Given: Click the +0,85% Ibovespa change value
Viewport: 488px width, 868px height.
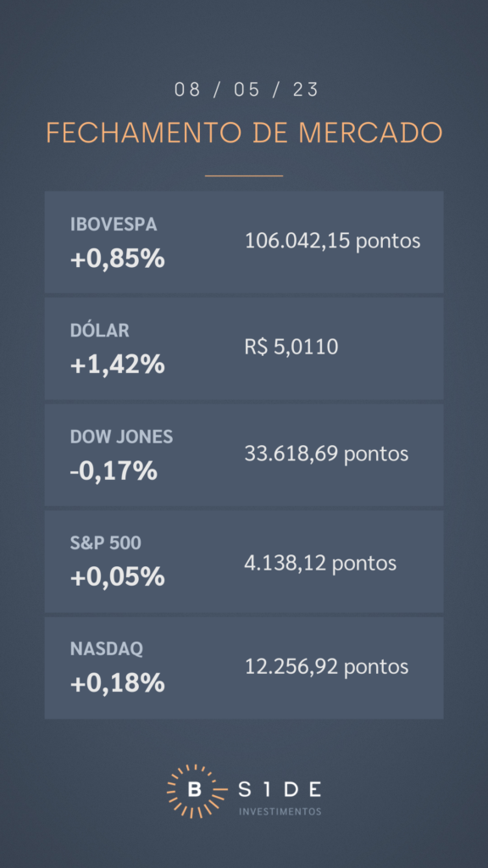Looking at the screenshot, I should pyautogui.click(x=117, y=259).
